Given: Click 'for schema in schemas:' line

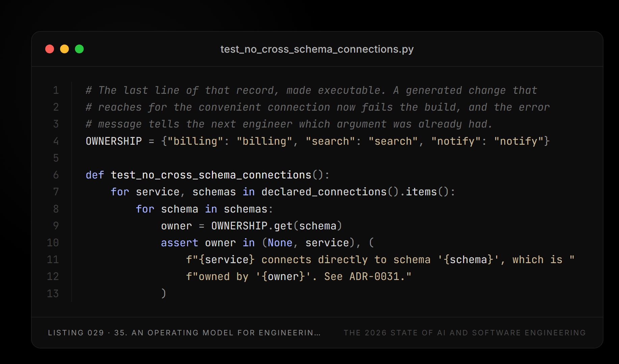Looking at the screenshot, I should pos(204,209).
